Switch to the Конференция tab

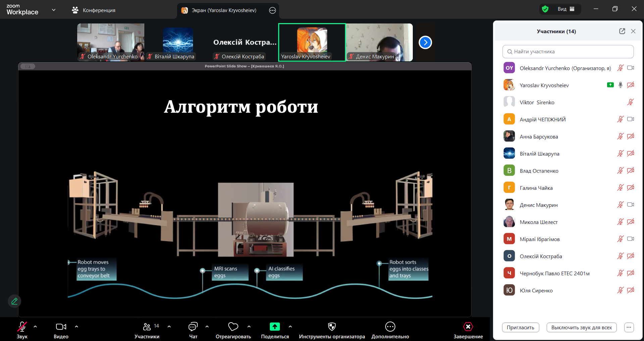pyautogui.click(x=94, y=10)
